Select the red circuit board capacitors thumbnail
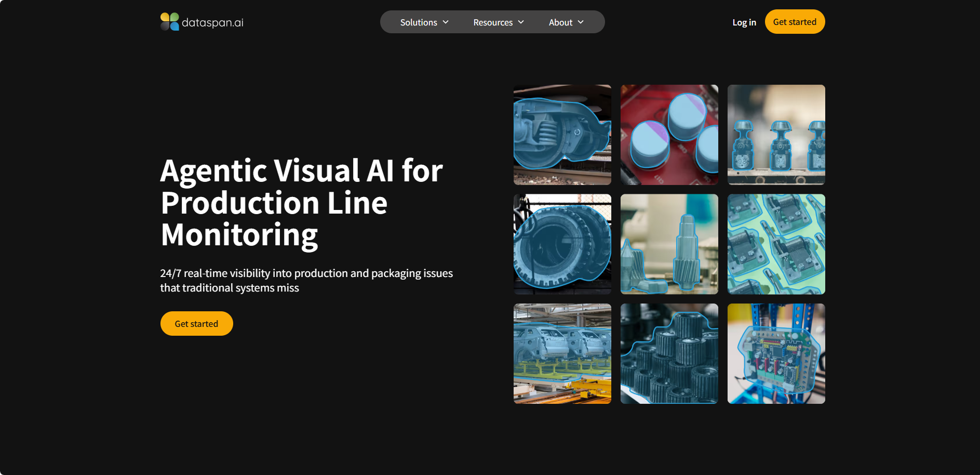Image resolution: width=980 pixels, height=475 pixels. coord(669,135)
